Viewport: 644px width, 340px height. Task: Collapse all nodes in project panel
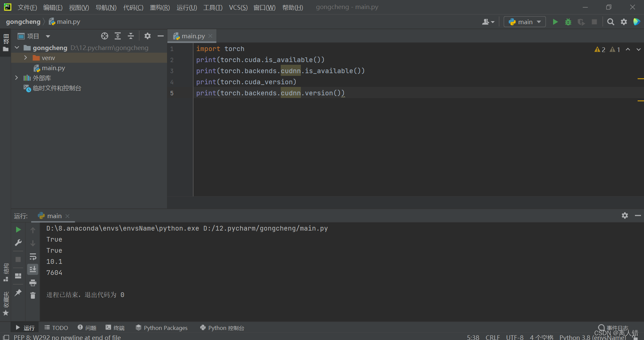131,36
